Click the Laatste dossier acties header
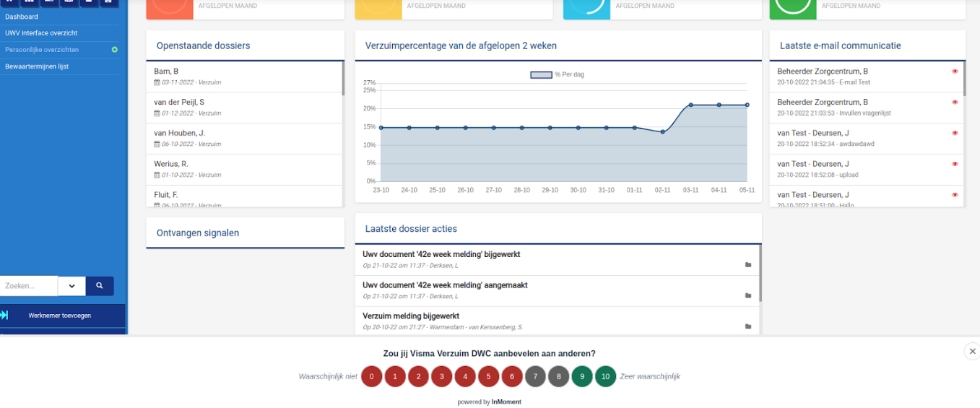This screenshot has width=980, height=408. 558,228
